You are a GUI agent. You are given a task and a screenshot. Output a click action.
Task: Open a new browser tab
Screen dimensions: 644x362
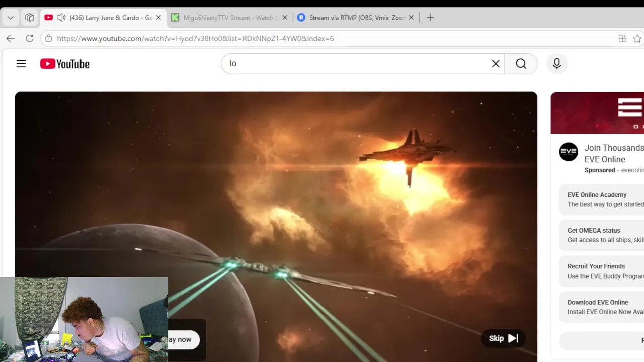(430, 18)
